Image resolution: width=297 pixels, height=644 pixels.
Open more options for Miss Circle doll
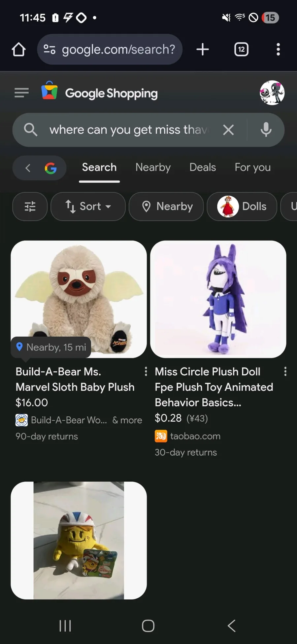pos(285,372)
